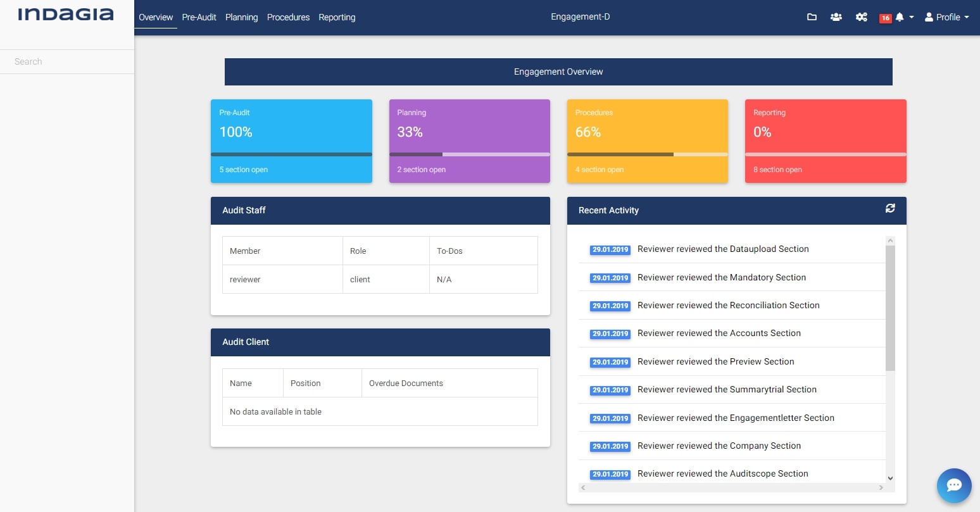Expand the notifications dropdown caret

point(912,17)
